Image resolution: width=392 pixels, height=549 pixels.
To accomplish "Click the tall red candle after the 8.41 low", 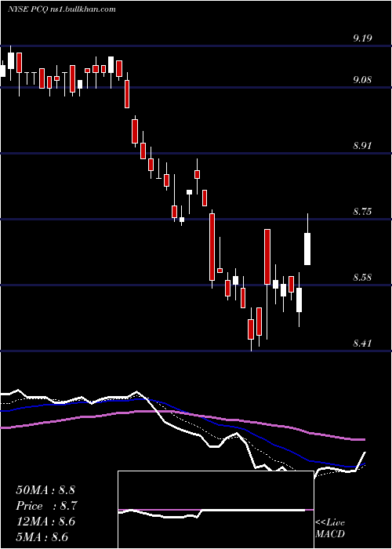I will tap(267, 256).
